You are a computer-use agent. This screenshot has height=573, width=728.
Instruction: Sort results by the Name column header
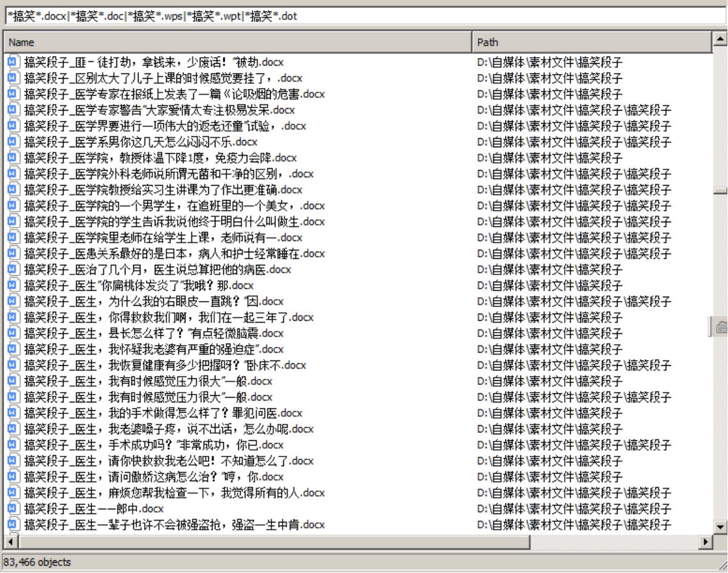pos(238,42)
